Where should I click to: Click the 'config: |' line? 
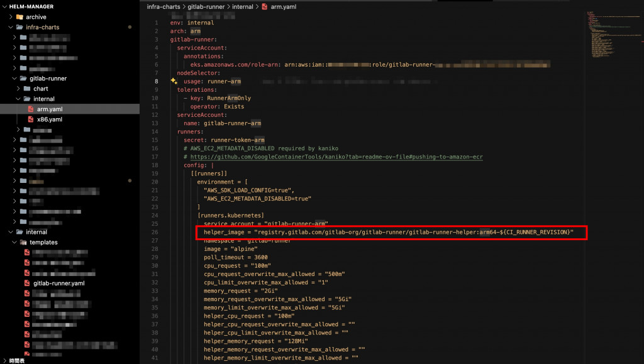pos(199,165)
